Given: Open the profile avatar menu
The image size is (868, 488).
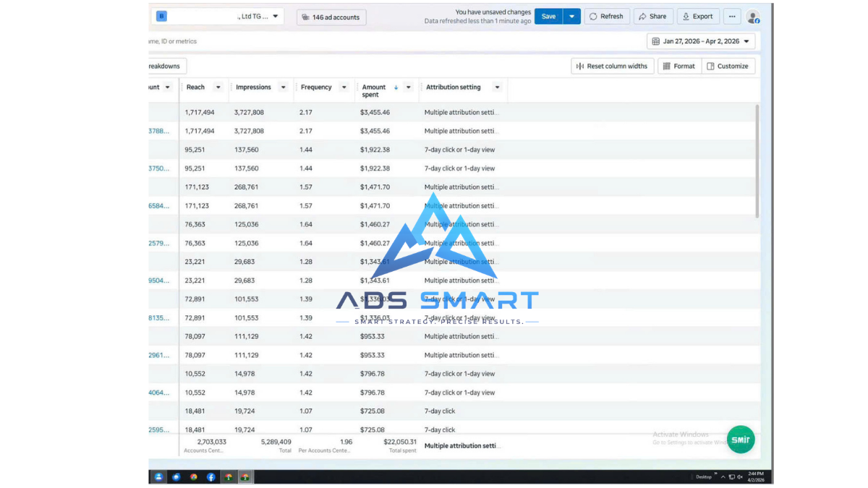Looking at the screenshot, I should pos(753,17).
